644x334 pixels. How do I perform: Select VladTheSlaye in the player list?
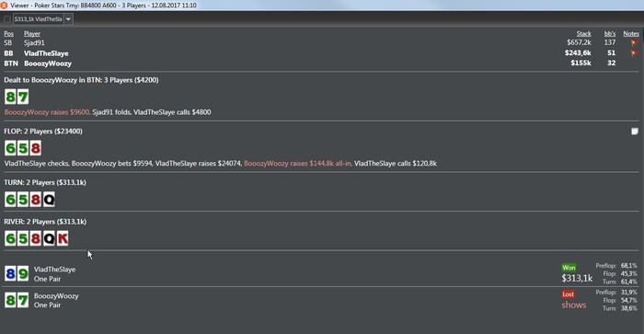pos(46,53)
